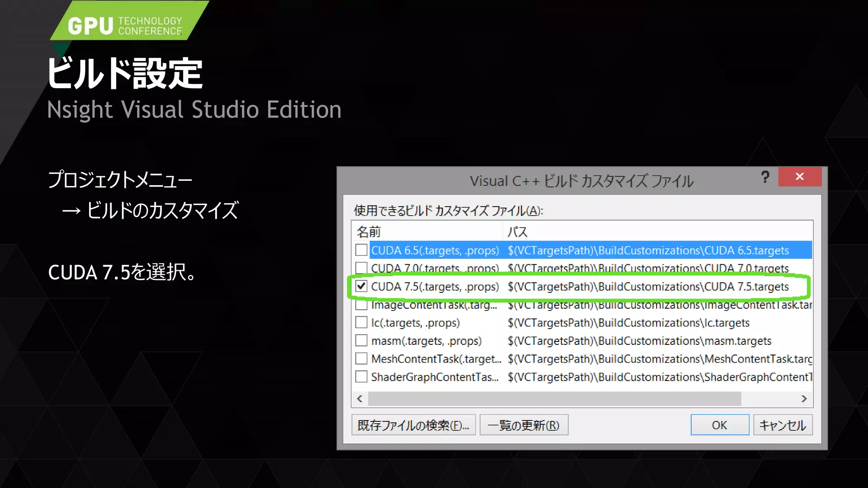Close the Visual C++ build customization dialog
The image size is (868, 488).
click(800, 177)
